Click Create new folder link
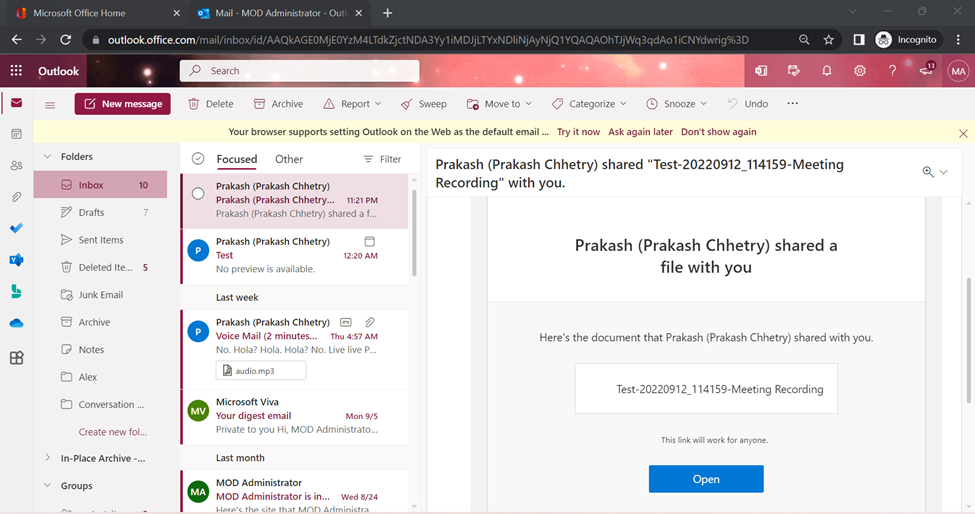The width and height of the screenshot is (975, 514). click(x=113, y=431)
